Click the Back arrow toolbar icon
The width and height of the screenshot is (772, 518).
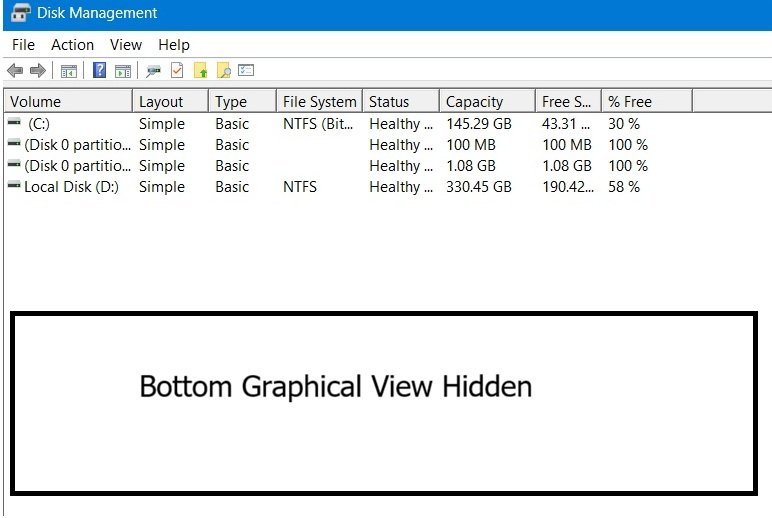pos(15,71)
